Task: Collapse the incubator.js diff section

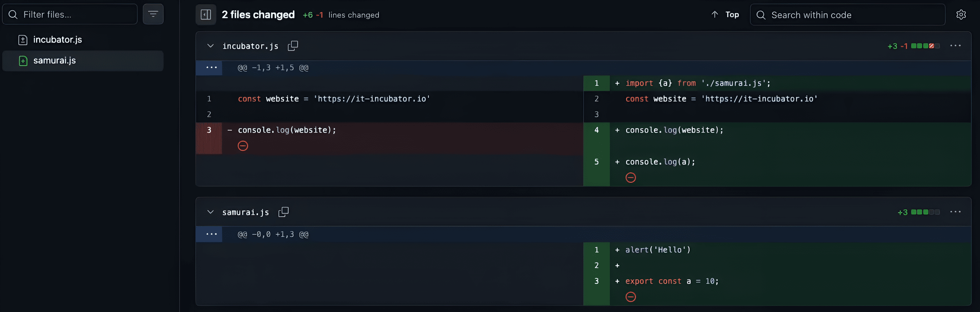Action: click(x=210, y=46)
